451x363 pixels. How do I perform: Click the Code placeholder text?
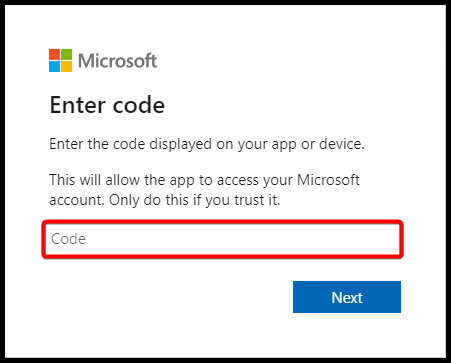pyautogui.click(x=68, y=239)
